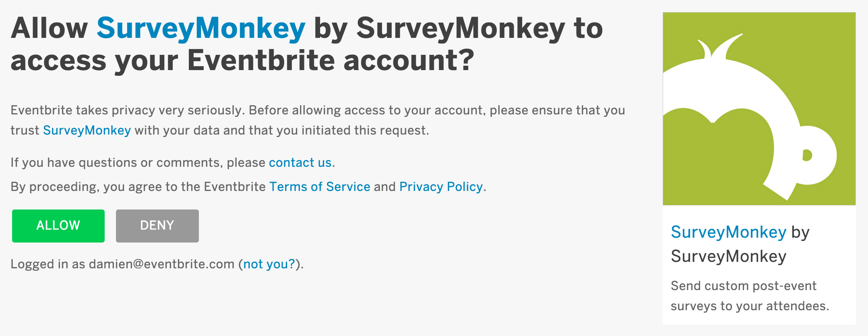
Task: Open the SurveyMonkey link in the app card title
Action: click(x=728, y=232)
